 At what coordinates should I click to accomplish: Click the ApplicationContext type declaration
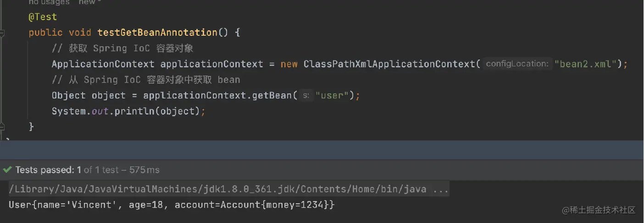click(103, 64)
